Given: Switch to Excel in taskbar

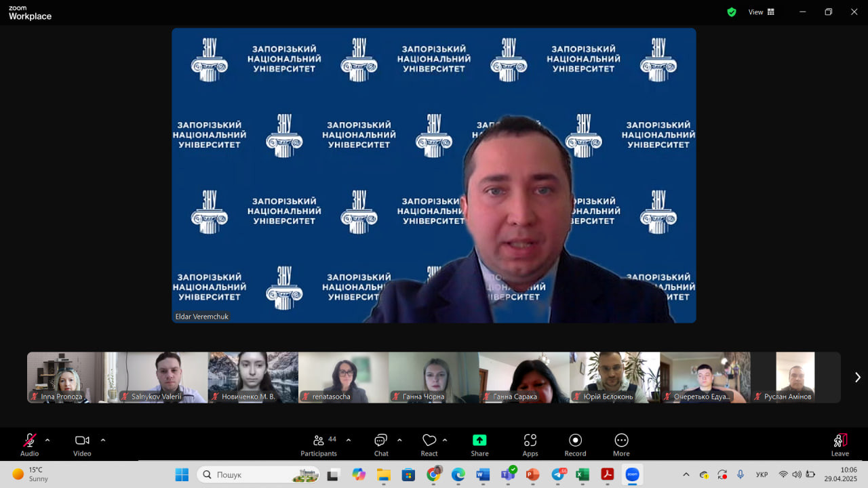Looking at the screenshot, I should click(x=583, y=474).
